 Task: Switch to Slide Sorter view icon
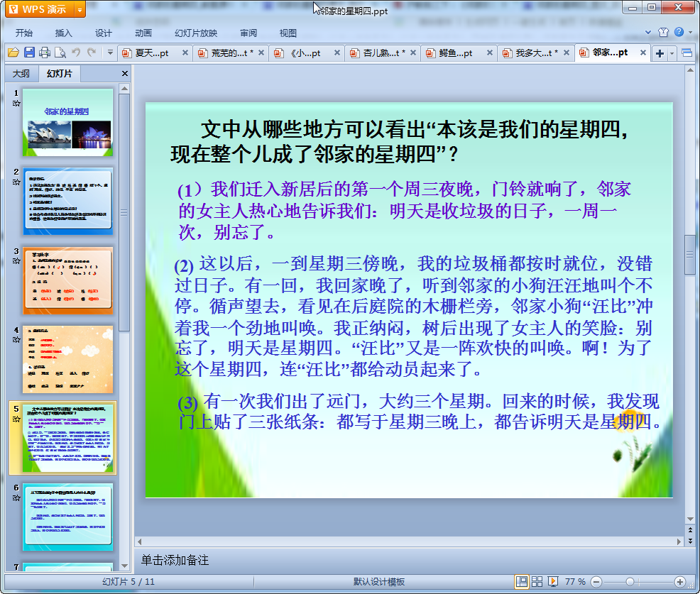[537, 581]
